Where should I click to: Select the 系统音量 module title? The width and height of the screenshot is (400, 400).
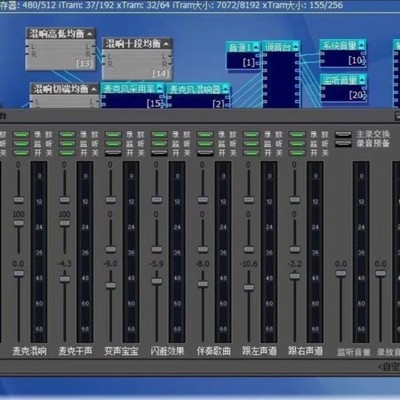pyautogui.click(x=340, y=45)
